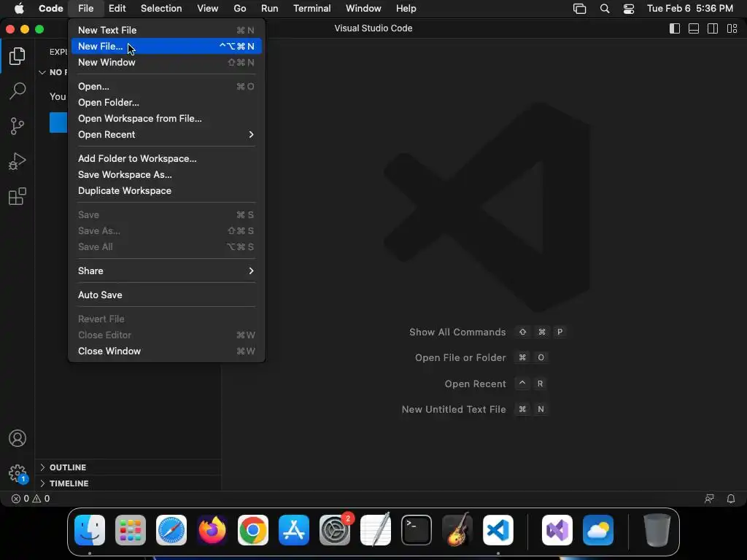The width and height of the screenshot is (747, 560).
Task: Open the Code application menu
Action: [x=50, y=9]
